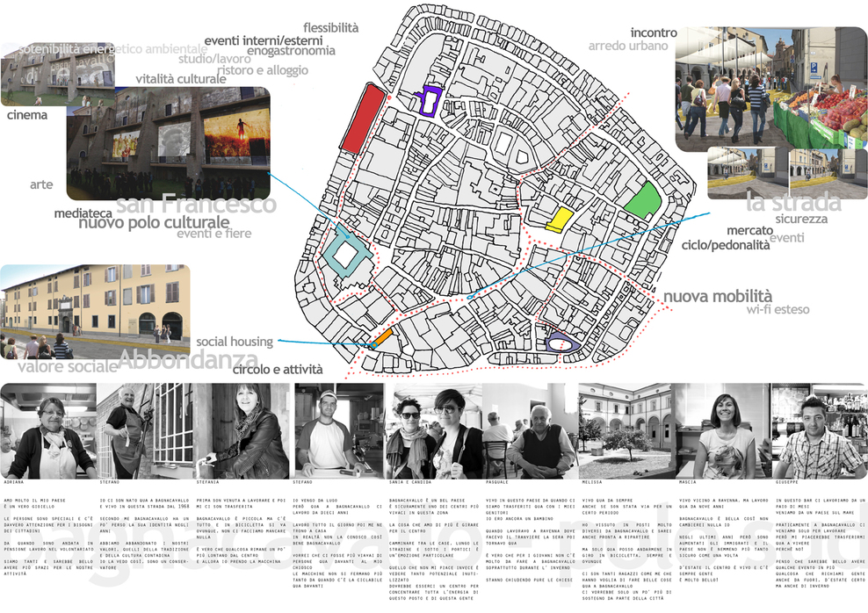This screenshot has height=613, width=868.
Task: Click the 'sicurezza' label
Action: pyautogui.click(x=801, y=219)
